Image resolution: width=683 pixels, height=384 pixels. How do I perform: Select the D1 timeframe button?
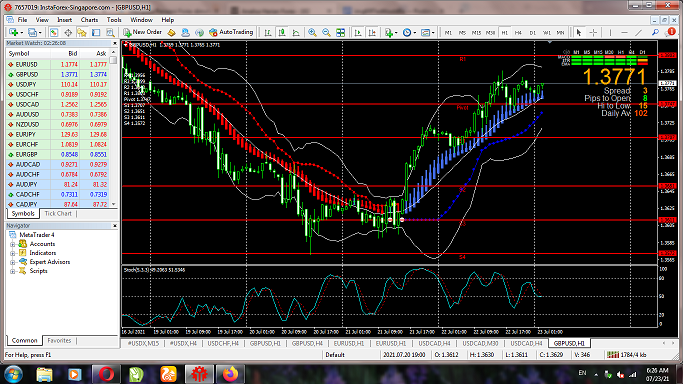point(532,33)
